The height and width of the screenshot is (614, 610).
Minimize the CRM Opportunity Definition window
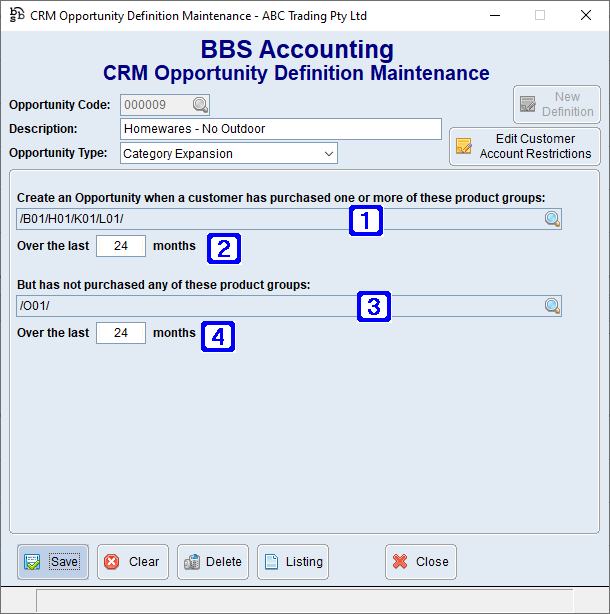[x=495, y=16]
